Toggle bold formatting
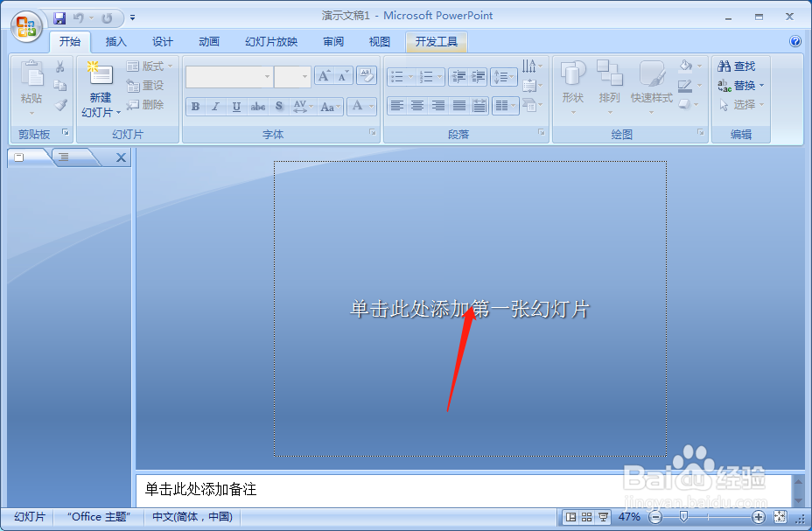 (x=195, y=107)
